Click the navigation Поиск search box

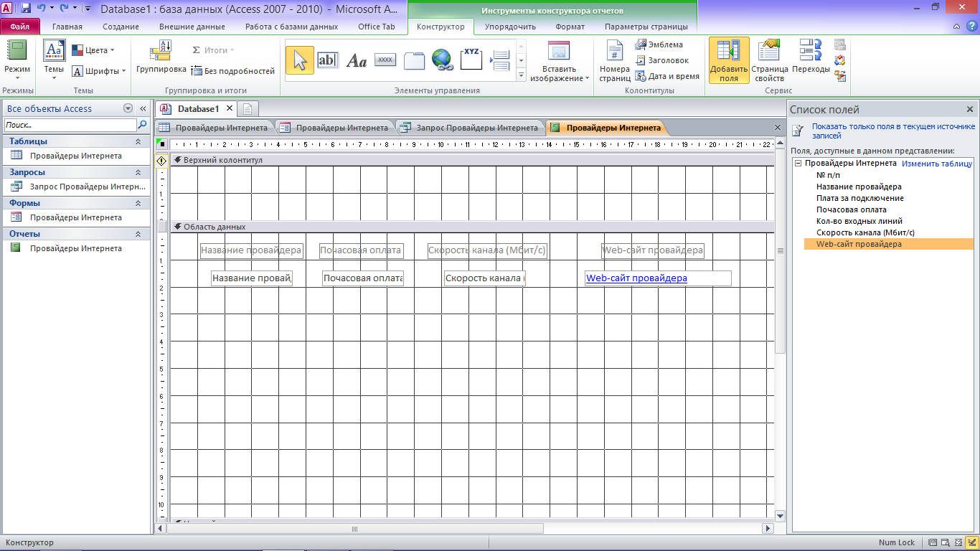point(70,125)
